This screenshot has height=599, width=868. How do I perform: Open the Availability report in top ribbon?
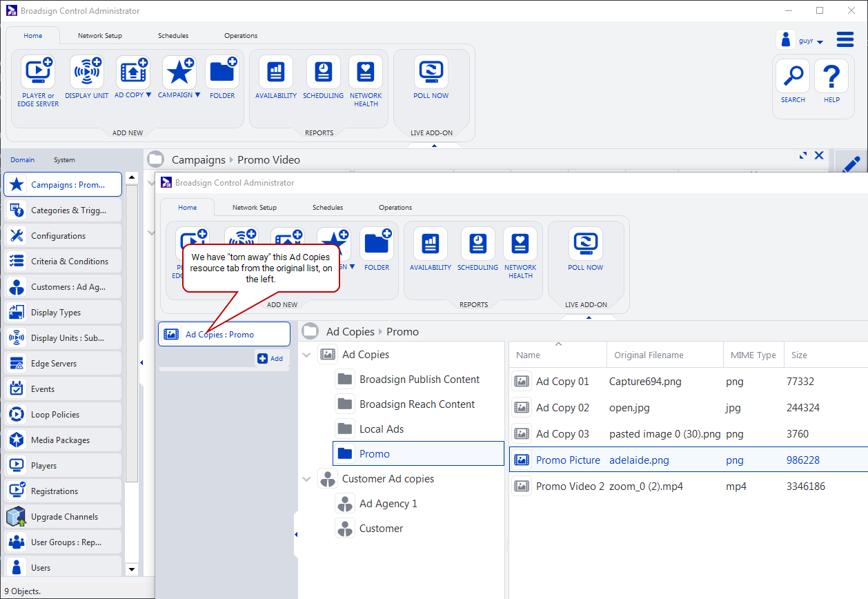pyautogui.click(x=276, y=72)
